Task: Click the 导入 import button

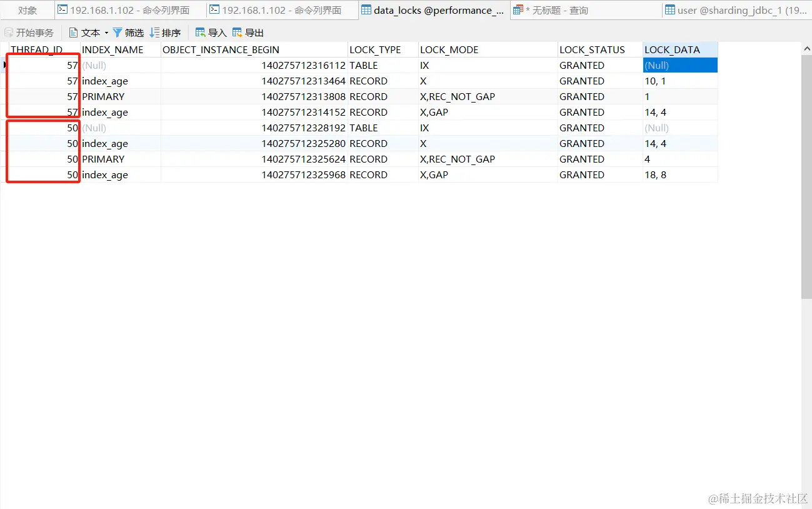Action: click(211, 33)
